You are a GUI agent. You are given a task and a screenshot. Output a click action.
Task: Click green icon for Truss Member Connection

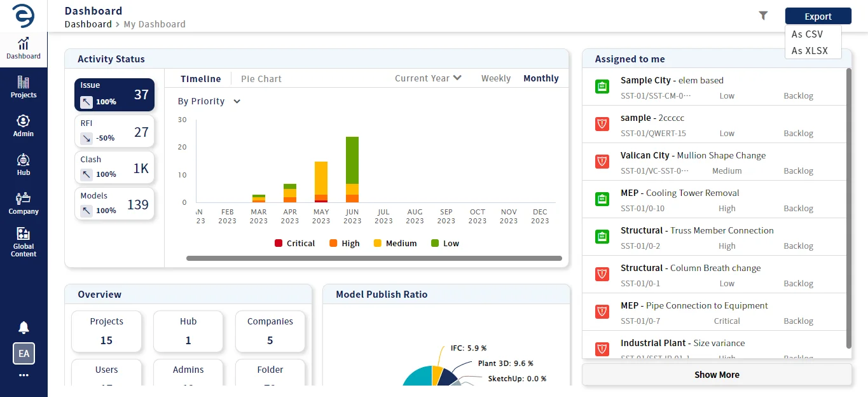click(602, 237)
